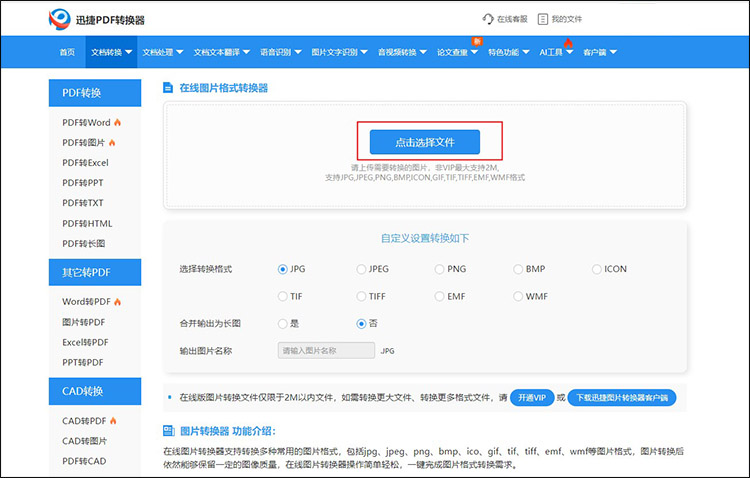750x478 pixels.
Task: Click the page icon beside 在线图片格式转换器
Action: coord(168,88)
